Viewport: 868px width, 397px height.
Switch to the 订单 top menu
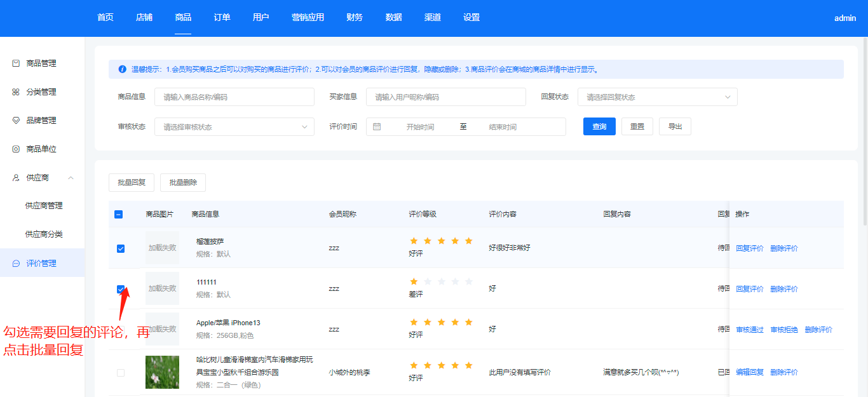[x=222, y=18]
